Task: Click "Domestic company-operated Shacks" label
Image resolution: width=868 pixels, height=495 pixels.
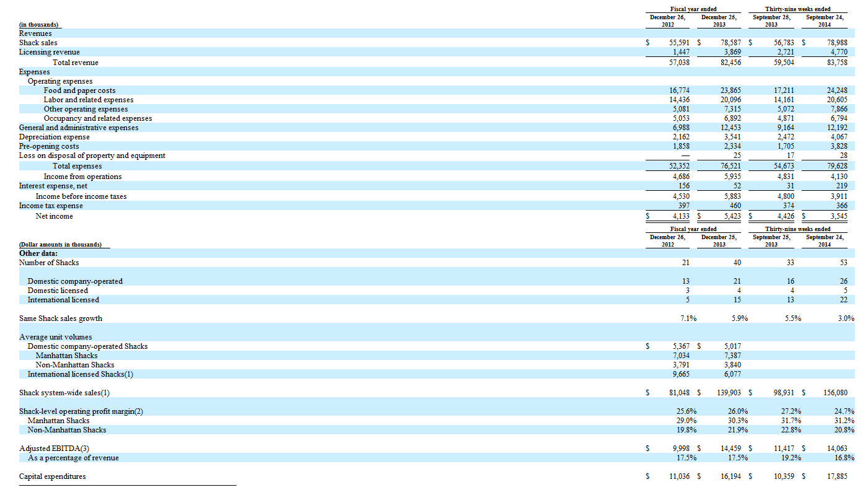Action: [87, 346]
